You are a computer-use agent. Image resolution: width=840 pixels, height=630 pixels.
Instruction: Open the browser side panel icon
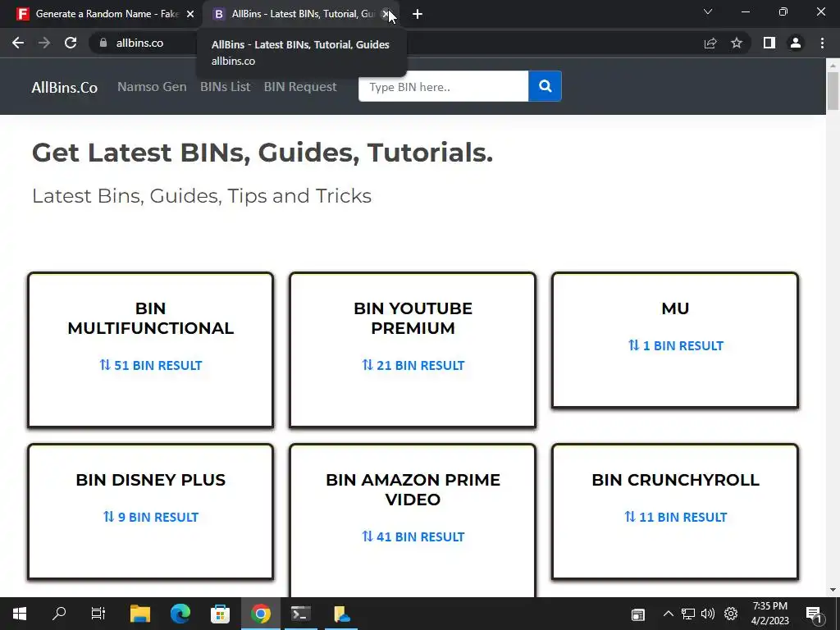click(x=769, y=43)
